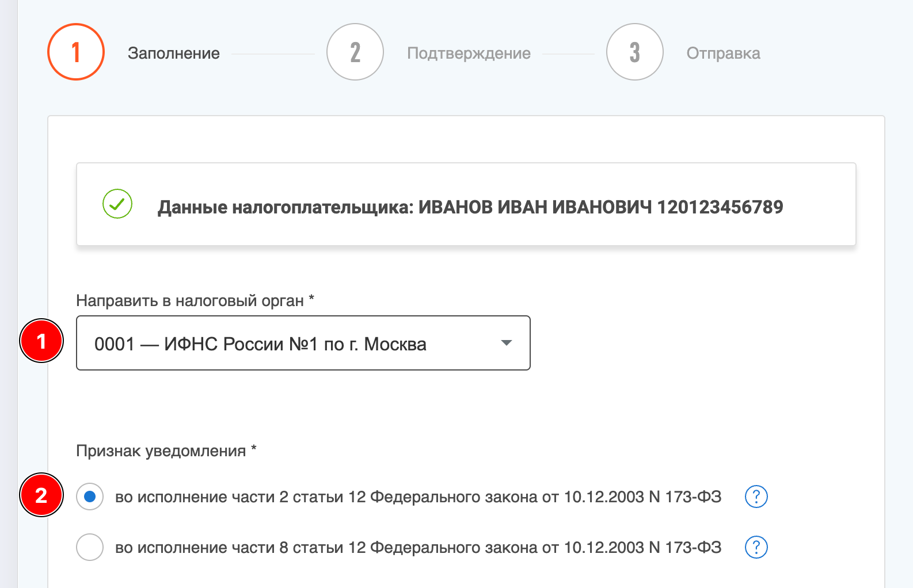
Task: Go to the Подтверждение step label
Action: tap(469, 54)
